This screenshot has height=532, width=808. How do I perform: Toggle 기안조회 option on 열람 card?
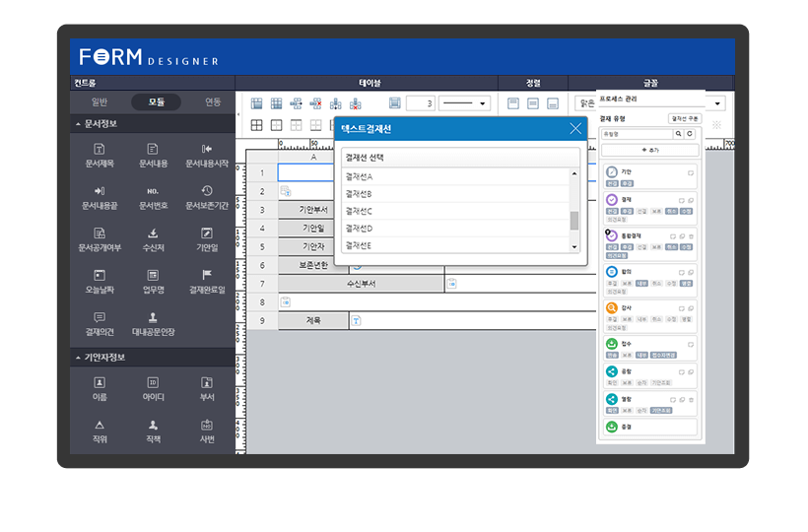(661, 411)
